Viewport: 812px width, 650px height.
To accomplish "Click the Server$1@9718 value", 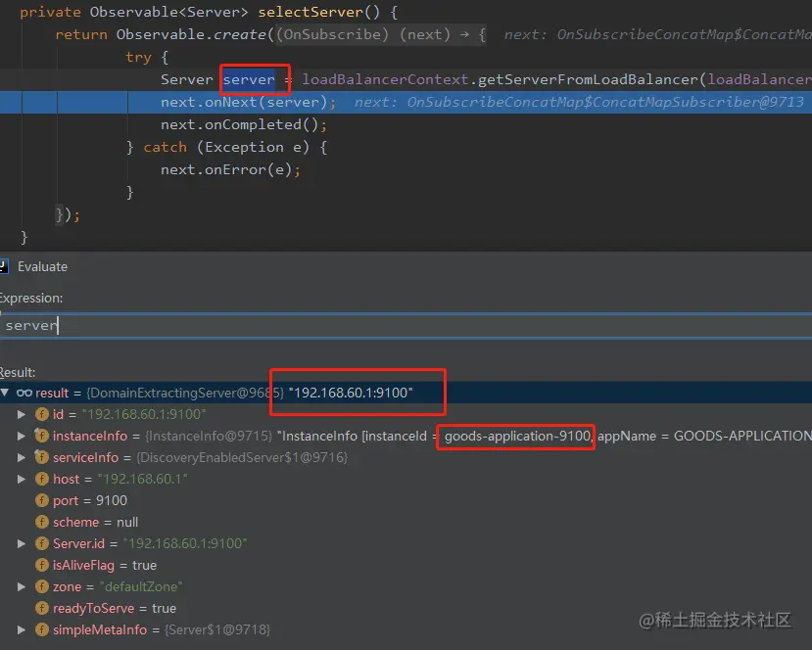I will click(217, 629).
